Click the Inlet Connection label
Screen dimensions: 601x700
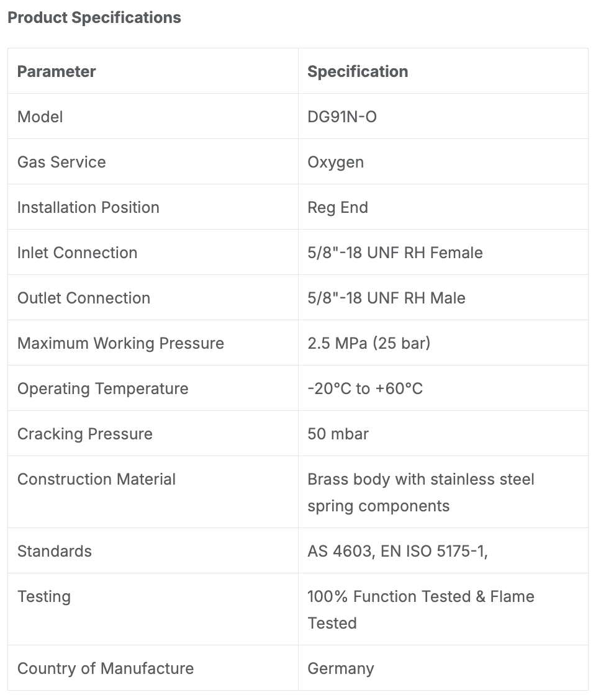tap(77, 253)
